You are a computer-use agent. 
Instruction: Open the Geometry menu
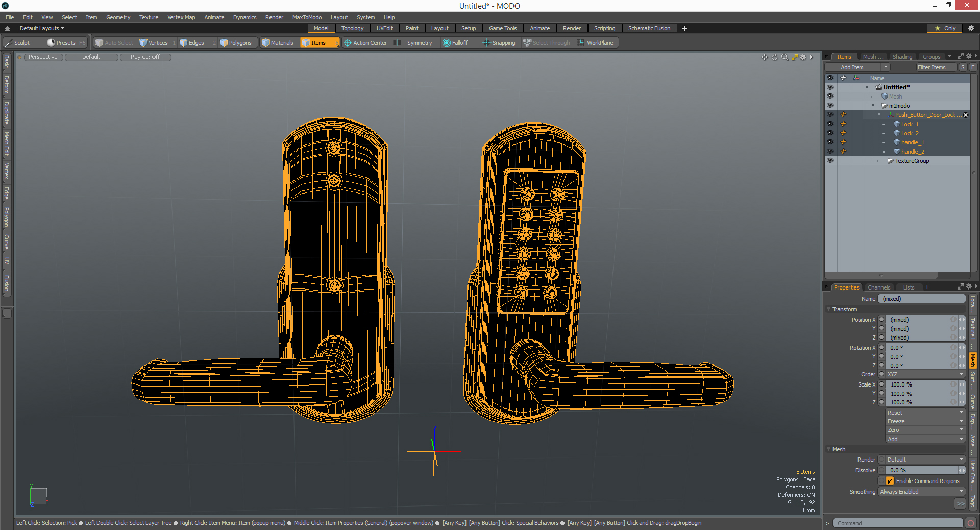[x=118, y=17]
